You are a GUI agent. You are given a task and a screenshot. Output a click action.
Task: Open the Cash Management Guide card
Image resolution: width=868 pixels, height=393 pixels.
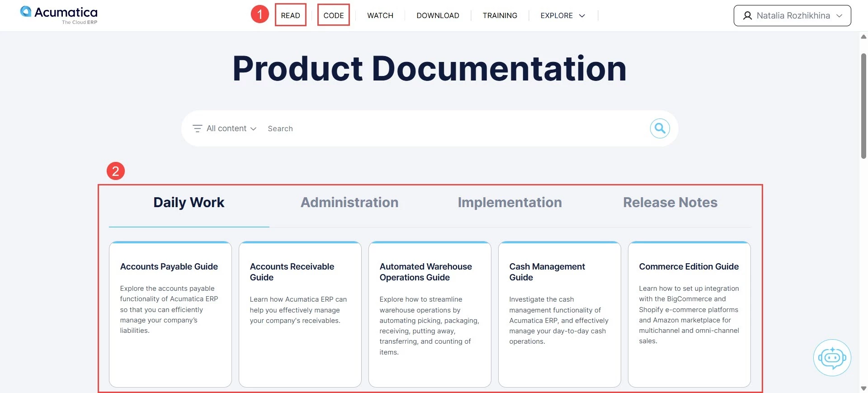pos(560,314)
